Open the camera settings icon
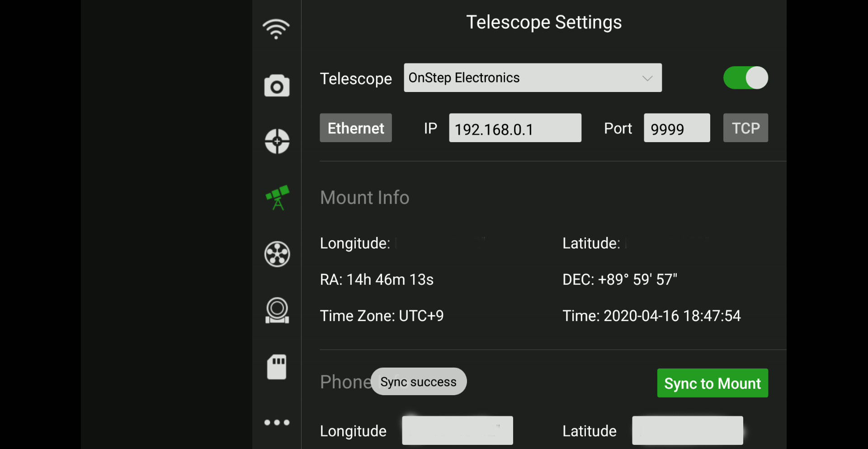The height and width of the screenshot is (449, 868). [x=277, y=85]
